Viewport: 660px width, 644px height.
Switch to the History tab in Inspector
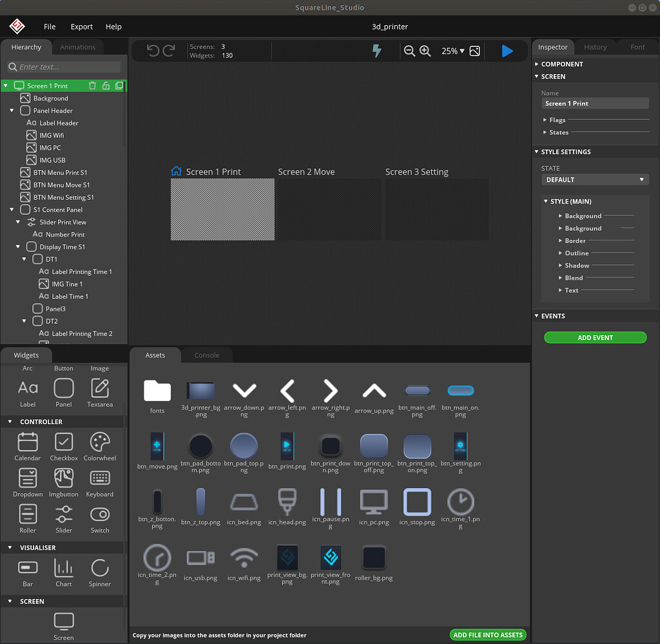[x=595, y=46]
